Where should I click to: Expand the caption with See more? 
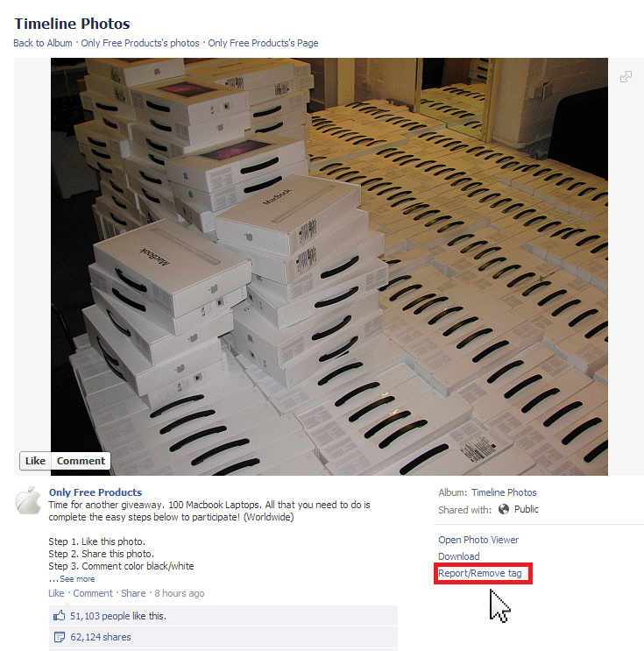77,579
